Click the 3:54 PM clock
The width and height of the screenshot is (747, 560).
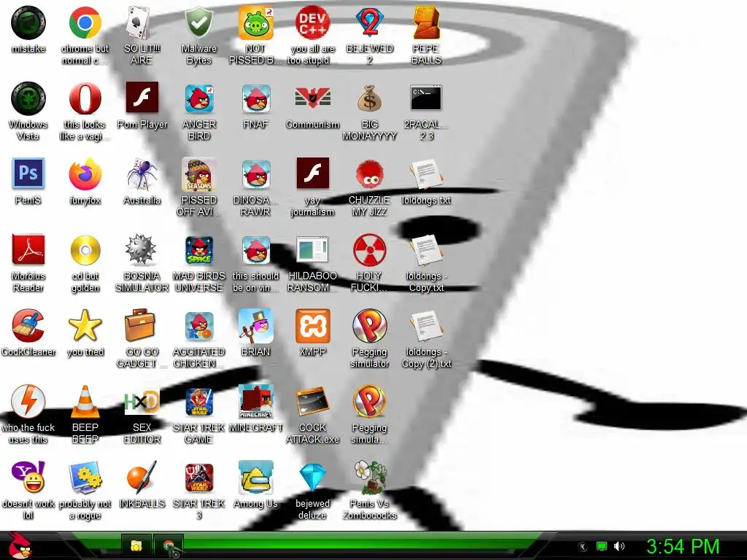pos(682,546)
